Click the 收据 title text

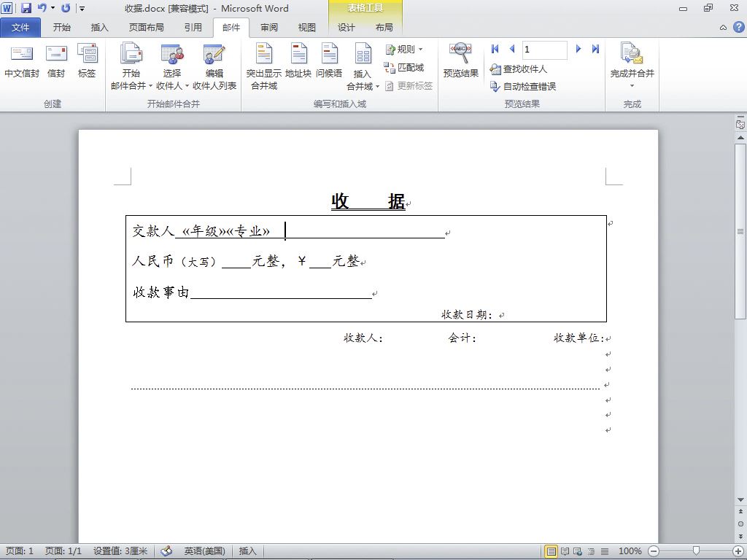(x=368, y=201)
